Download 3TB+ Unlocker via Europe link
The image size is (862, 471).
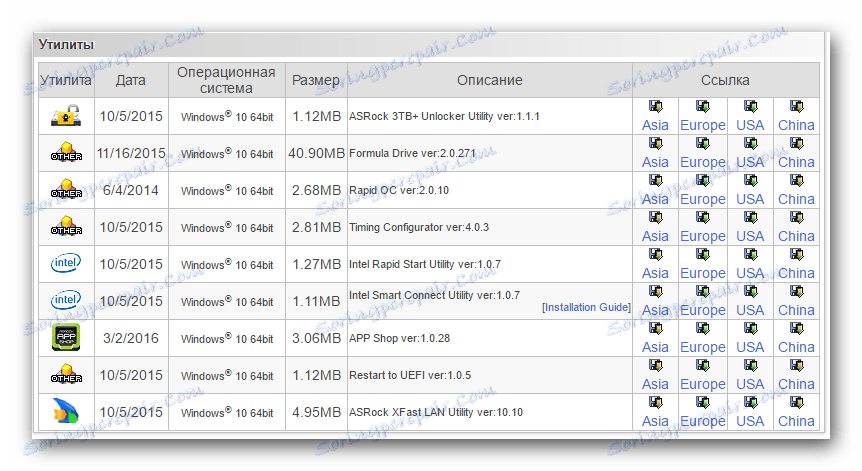coord(703,125)
